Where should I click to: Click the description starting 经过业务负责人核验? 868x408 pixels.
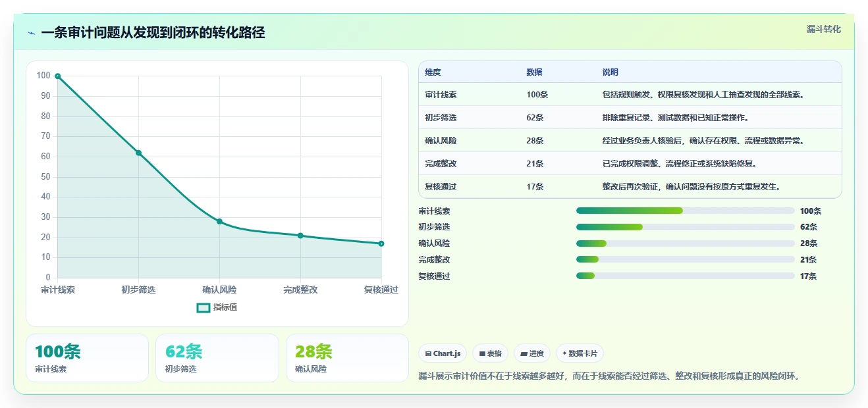pos(703,141)
